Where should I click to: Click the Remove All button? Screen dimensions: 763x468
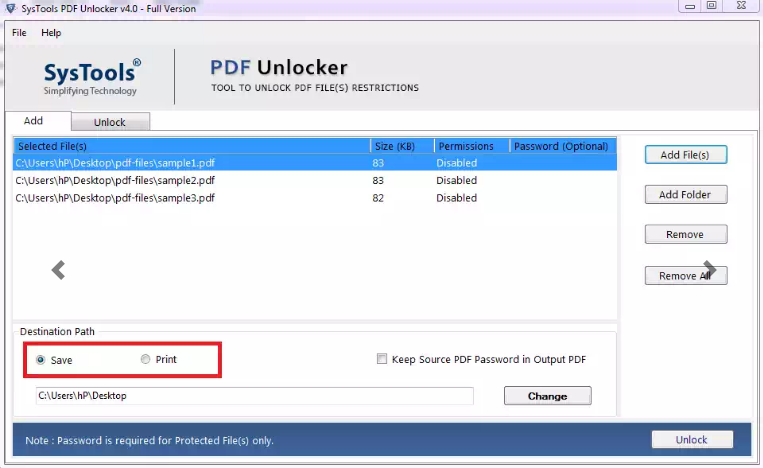click(686, 275)
